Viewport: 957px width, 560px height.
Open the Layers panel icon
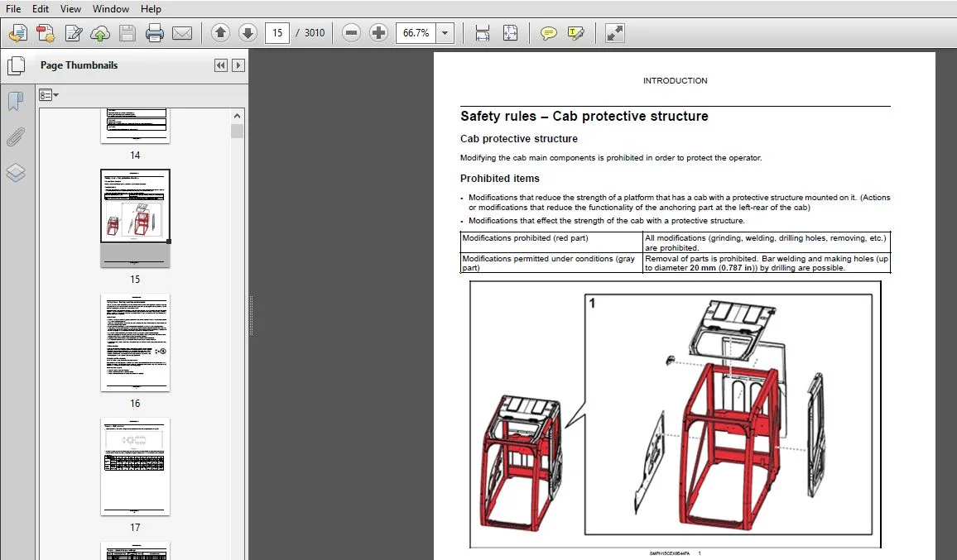pos(15,173)
